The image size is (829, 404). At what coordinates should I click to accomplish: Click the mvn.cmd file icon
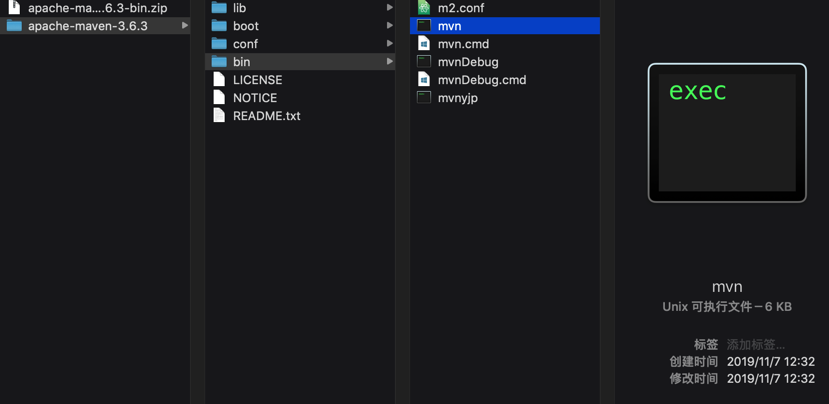[424, 44]
